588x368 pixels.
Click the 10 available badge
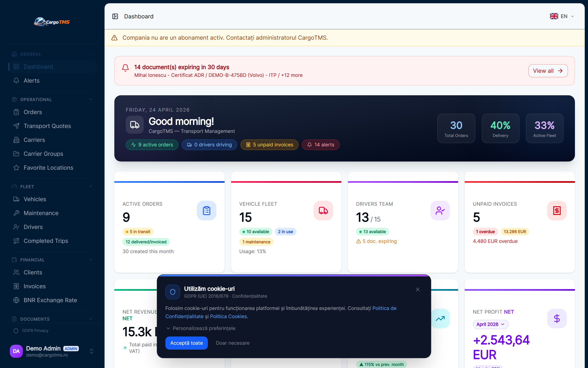(x=256, y=232)
